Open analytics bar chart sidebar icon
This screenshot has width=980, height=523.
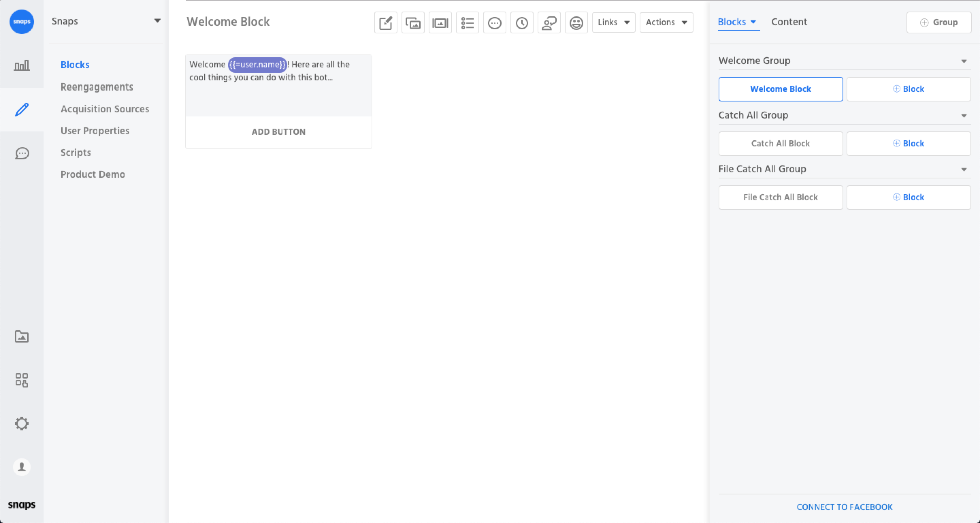click(22, 65)
